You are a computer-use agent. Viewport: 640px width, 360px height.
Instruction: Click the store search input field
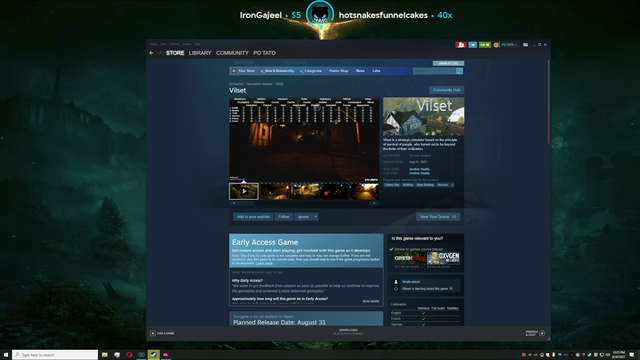pyautogui.click(x=434, y=71)
